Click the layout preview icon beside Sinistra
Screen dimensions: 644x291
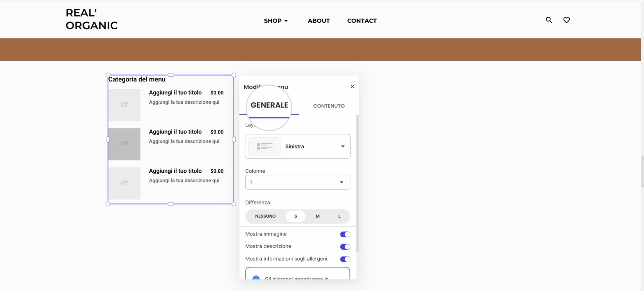(x=264, y=146)
